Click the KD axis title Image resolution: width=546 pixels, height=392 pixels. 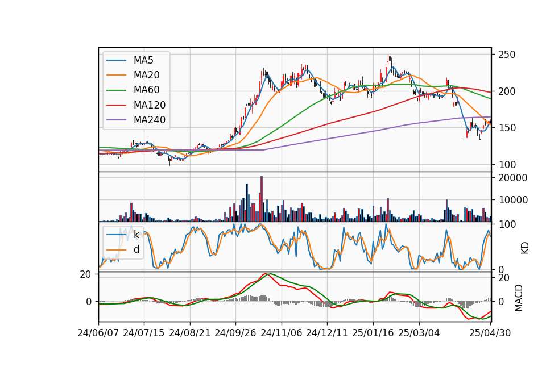click(525, 248)
